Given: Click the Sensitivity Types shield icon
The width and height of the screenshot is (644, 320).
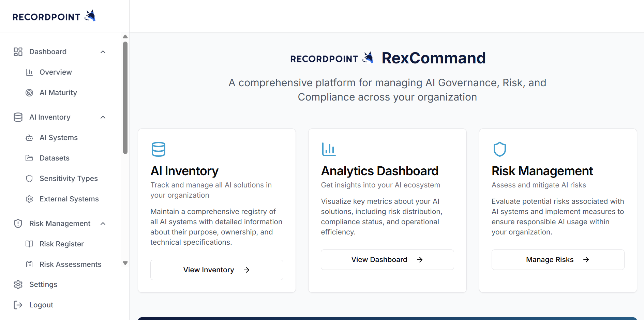Looking at the screenshot, I should coord(29,179).
